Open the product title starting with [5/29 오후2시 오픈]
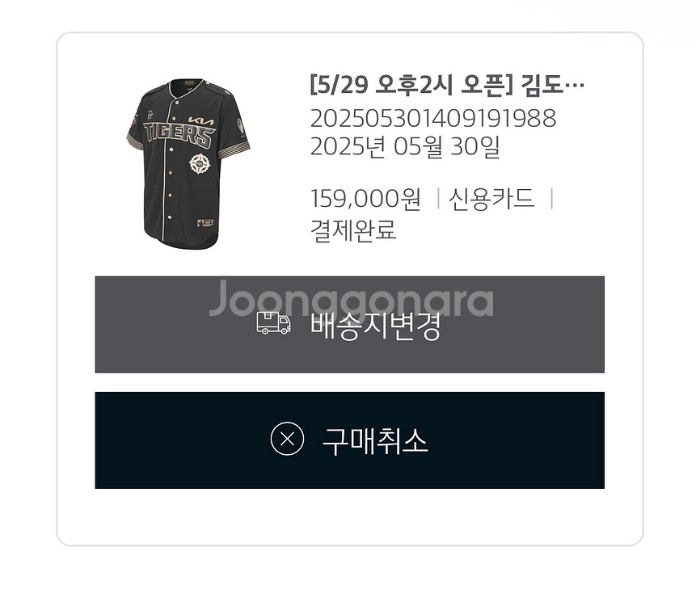 coord(447,84)
